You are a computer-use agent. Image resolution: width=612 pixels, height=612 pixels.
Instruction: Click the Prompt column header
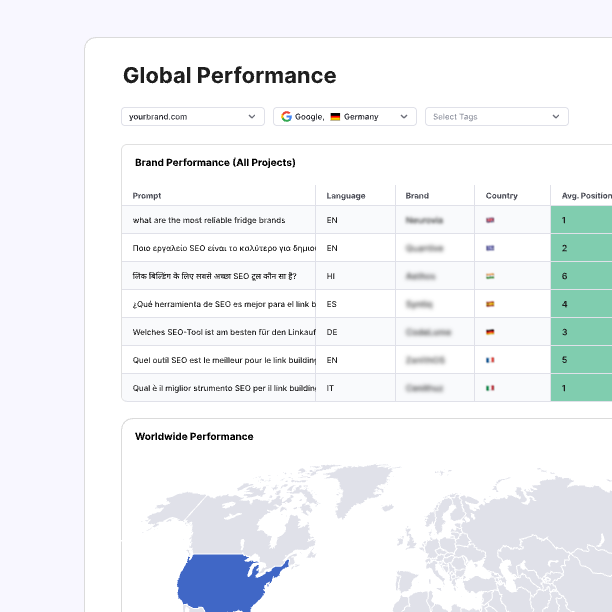click(147, 196)
